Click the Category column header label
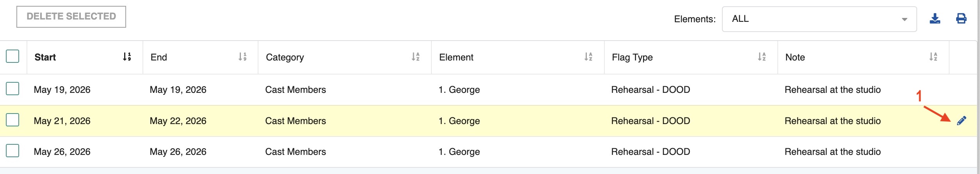The width and height of the screenshot is (980, 174). (285, 57)
